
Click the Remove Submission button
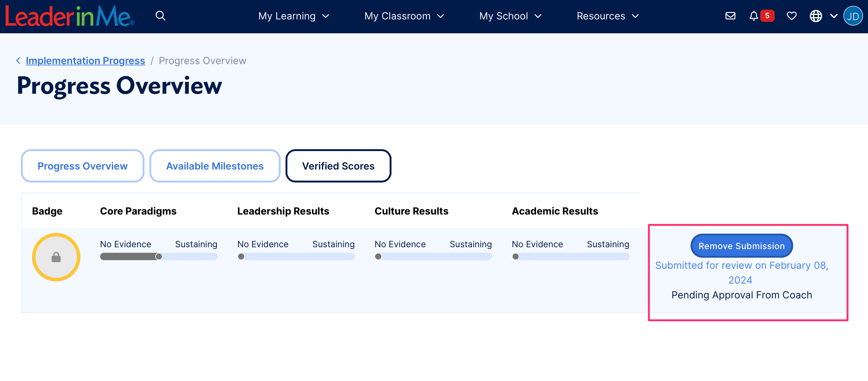click(741, 246)
